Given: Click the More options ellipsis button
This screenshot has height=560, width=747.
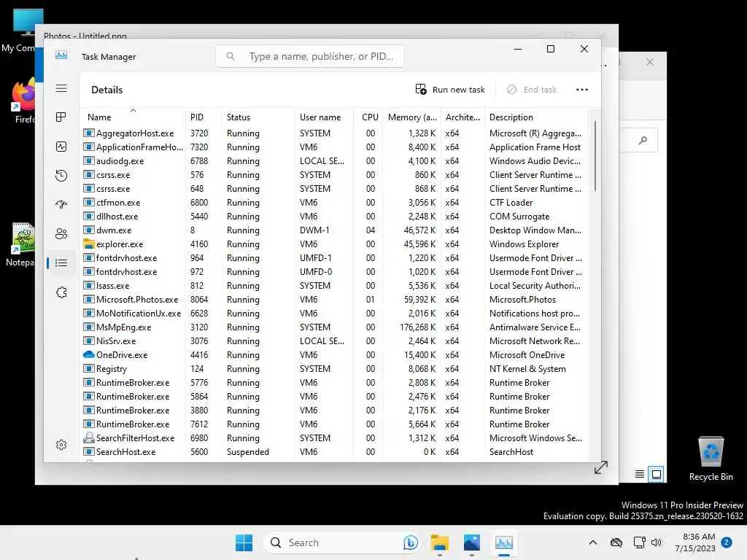Looking at the screenshot, I should 581,90.
